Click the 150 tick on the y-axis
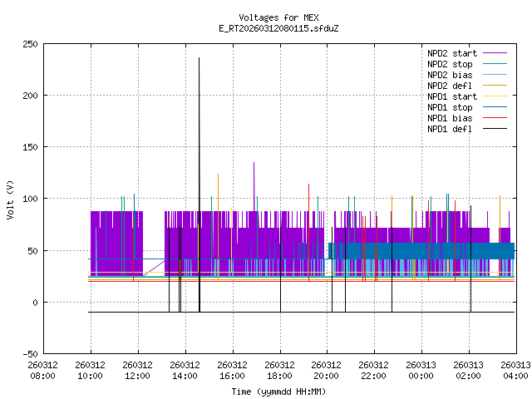The height and width of the screenshot is (399, 532). pos(29,147)
